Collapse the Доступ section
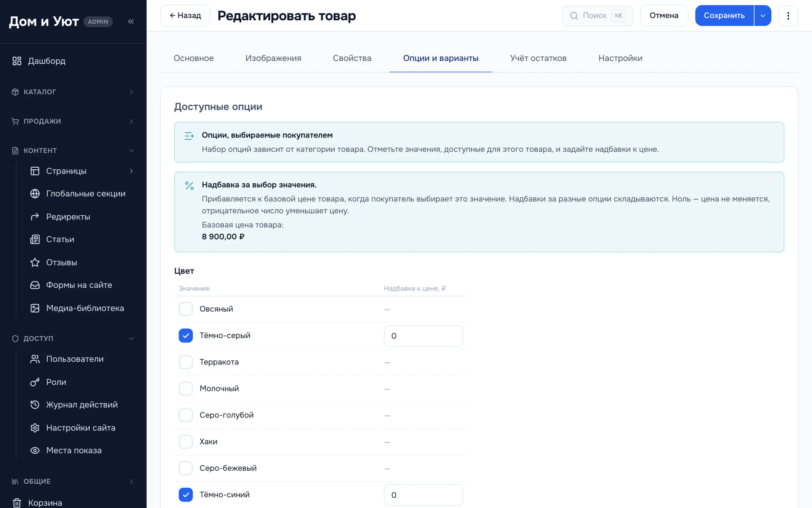812x508 pixels. click(73, 338)
